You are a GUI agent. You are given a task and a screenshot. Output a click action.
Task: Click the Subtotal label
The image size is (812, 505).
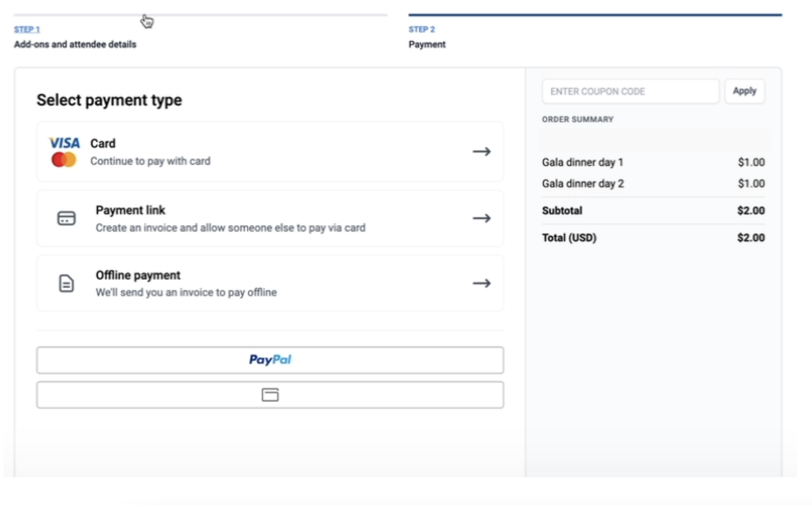pos(562,211)
